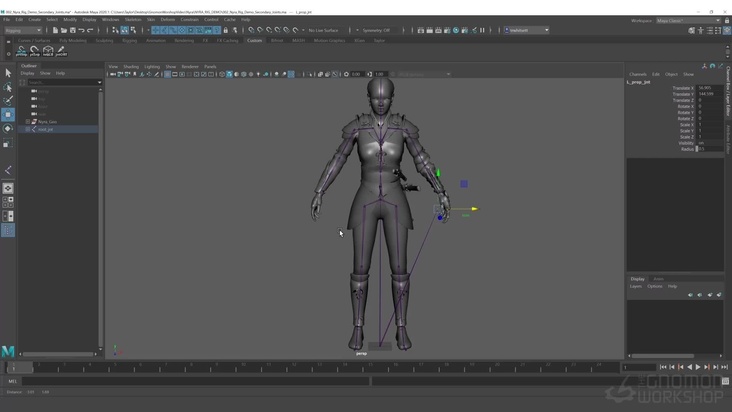732x412 pixels.
Task: Expand the root_jnt hierarchy in Outliner
Action: pyautogui.click(x=28, y=129)
